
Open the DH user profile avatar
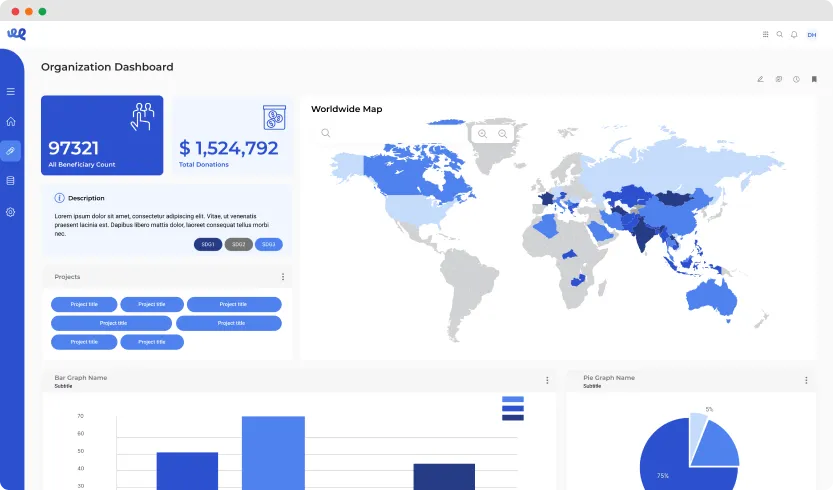(x=811, y=34)
